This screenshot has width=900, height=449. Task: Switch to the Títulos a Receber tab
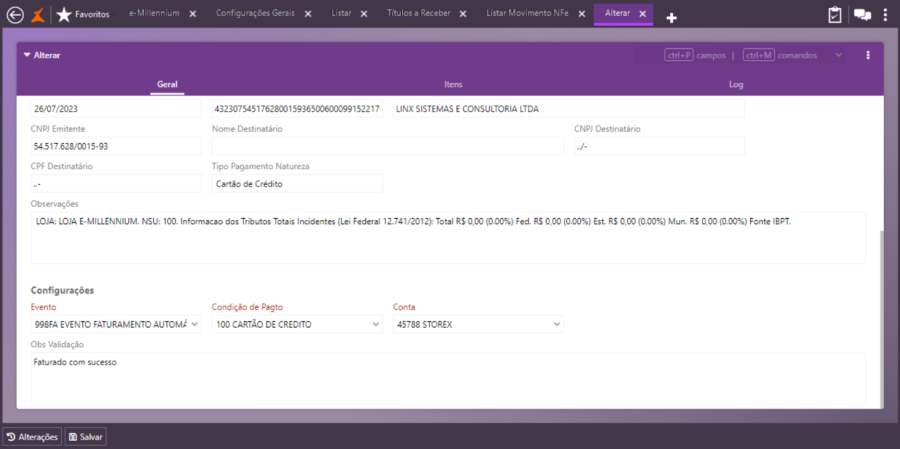[419, 13]
